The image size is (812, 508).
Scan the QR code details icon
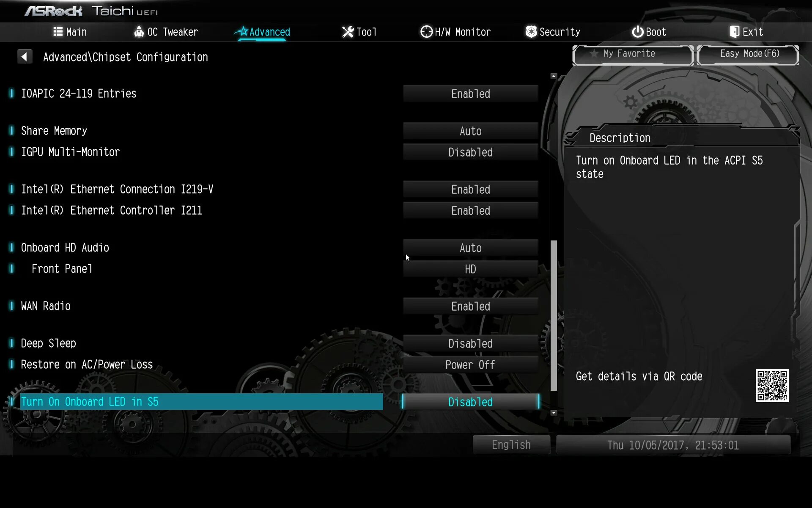pos(772,385)
